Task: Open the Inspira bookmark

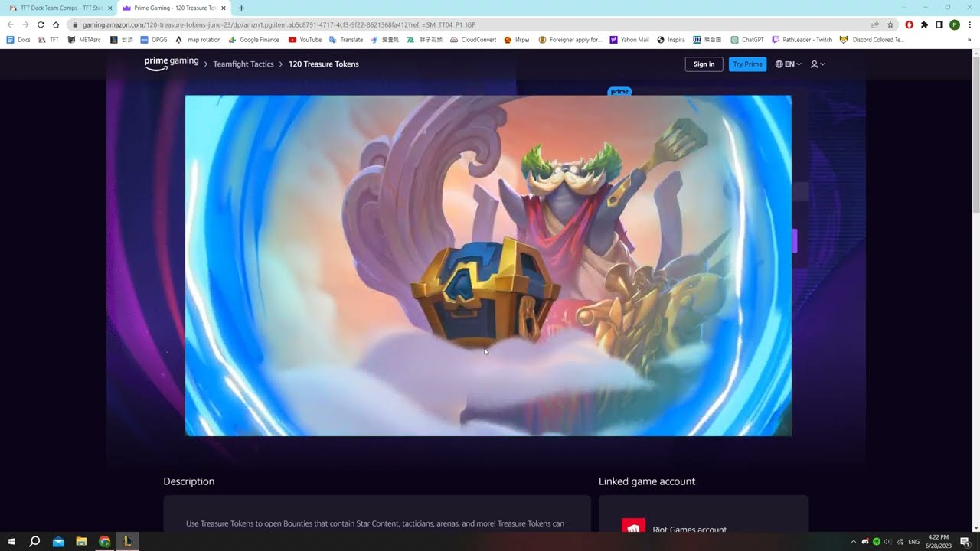Action: coord(671,40)
